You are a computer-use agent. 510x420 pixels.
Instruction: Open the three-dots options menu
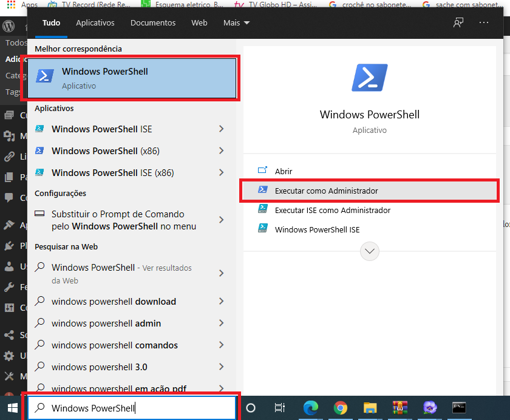point(484,22)
